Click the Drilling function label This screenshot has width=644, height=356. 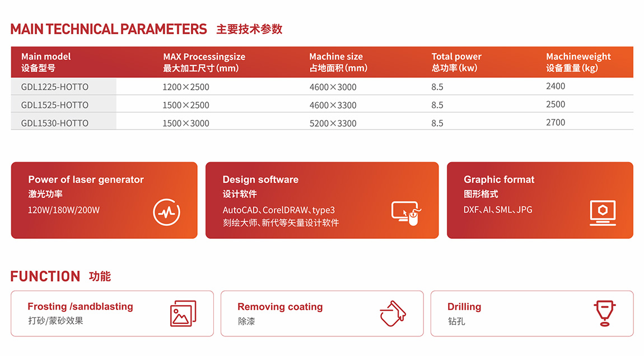(464, 307)
